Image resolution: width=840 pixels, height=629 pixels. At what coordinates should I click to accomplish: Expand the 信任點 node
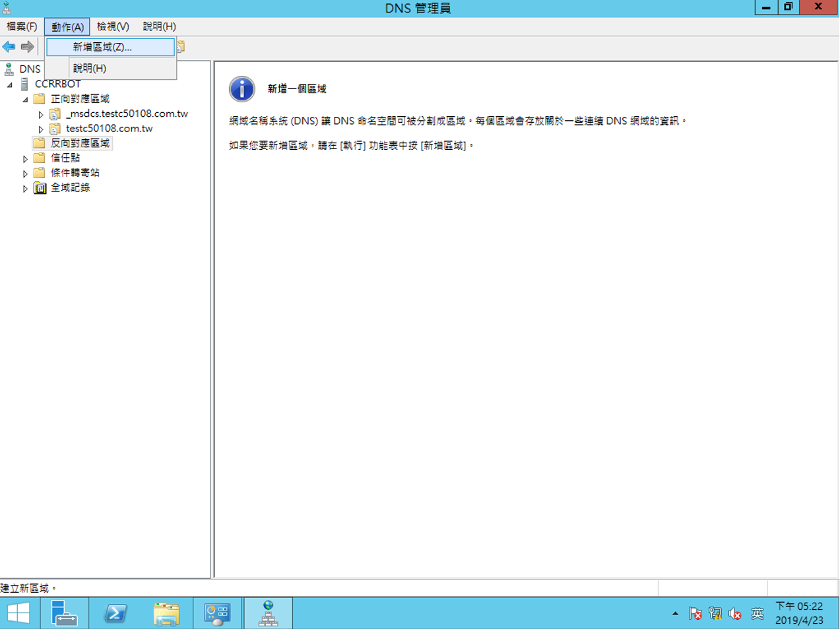pyautogui.click(x=25, y=159)
